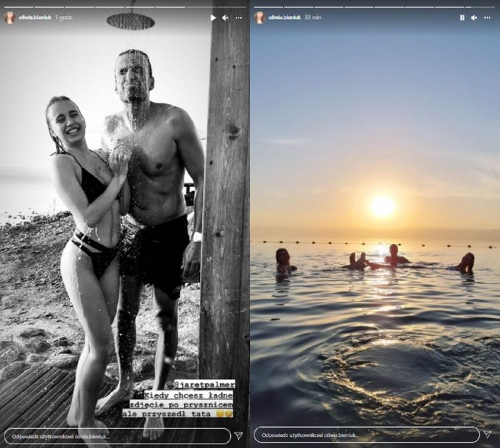This screenshot has height=448, width=500.
Task: Play the left story video
Action: tap(213, 18)
